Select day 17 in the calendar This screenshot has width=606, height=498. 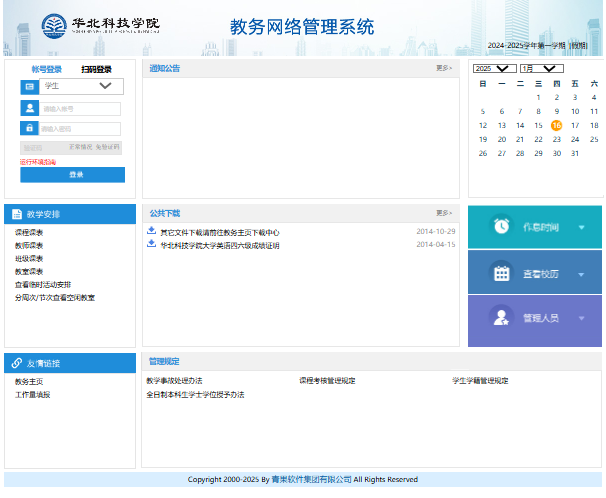576,125
